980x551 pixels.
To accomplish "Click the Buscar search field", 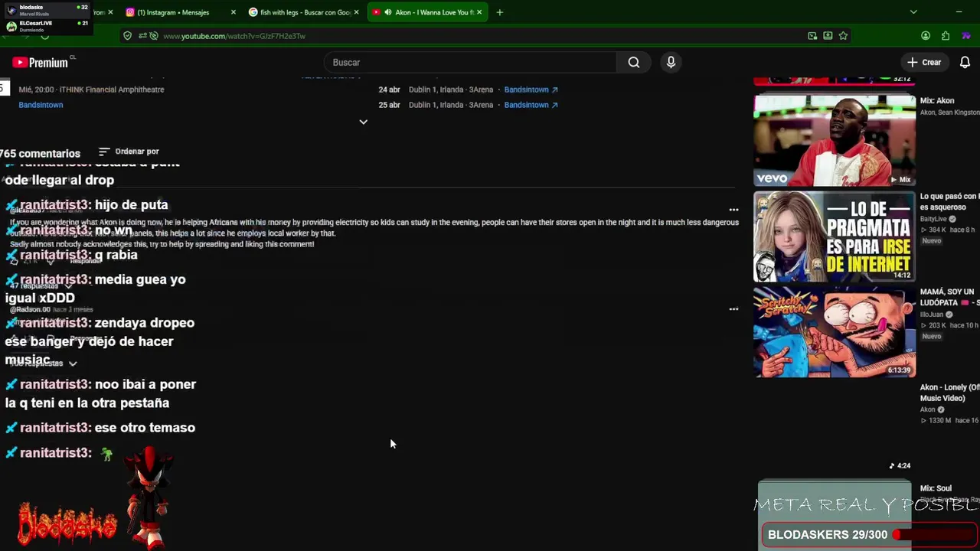I will point(471,63).
